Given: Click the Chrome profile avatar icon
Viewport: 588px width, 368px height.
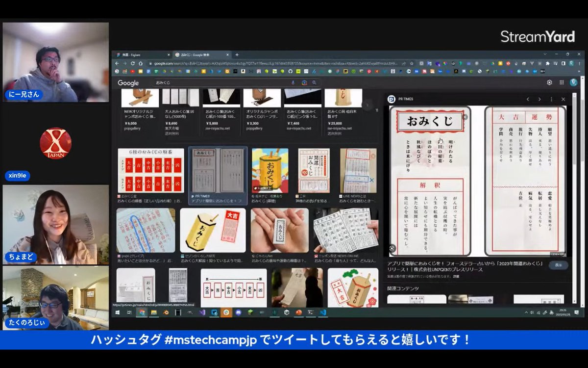Looking at the screenshot, I should (x=572, y=64).
